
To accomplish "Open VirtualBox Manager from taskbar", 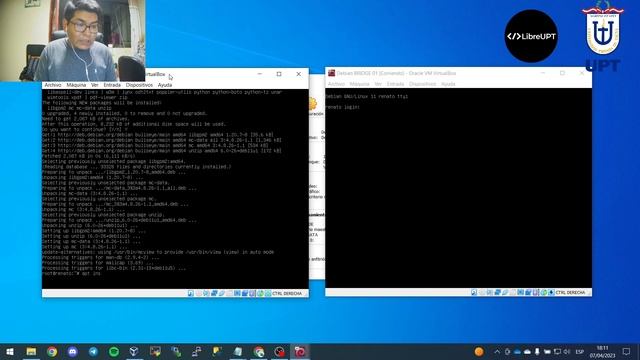I will coord(134,351).
